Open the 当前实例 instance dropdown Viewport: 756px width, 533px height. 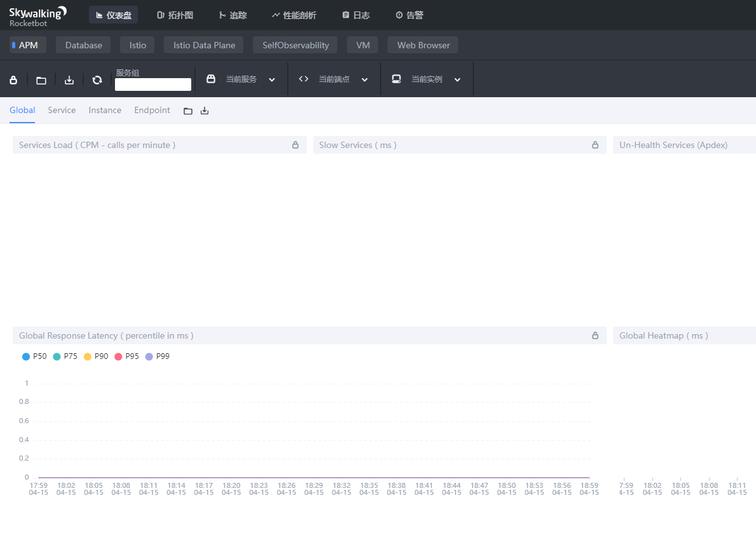(x=457, y=79)
